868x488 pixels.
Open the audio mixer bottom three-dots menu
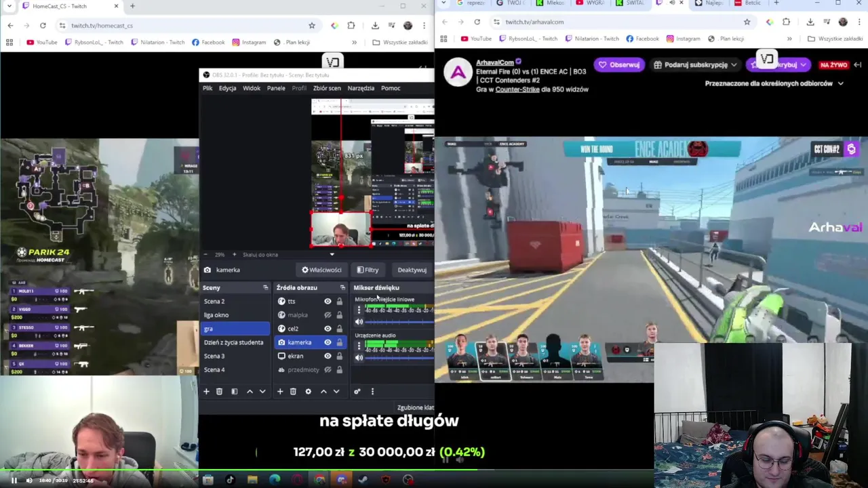(x=372, y=391)
